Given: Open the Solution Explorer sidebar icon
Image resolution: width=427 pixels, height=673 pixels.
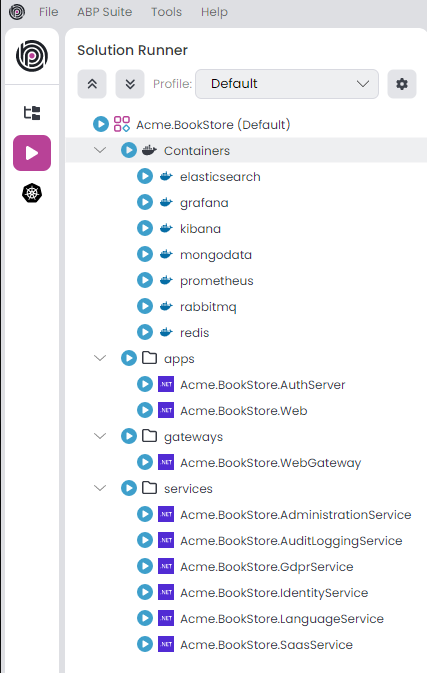Looking at the screenshot, I should point(32,113).
